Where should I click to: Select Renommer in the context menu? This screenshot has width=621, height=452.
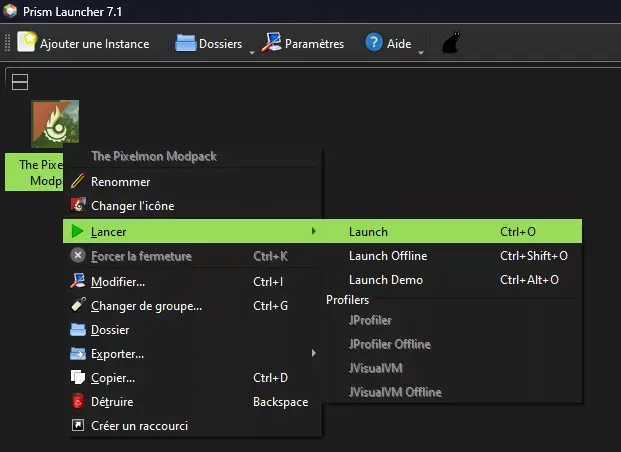click(x=192, y=181)
